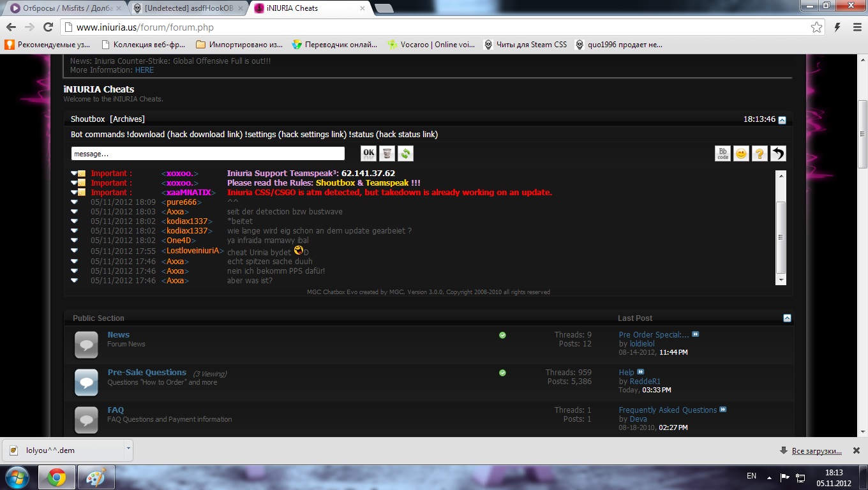
Task: Open dropdown beside 'aber was ist?' shout
Action: [x=74, y=281]
